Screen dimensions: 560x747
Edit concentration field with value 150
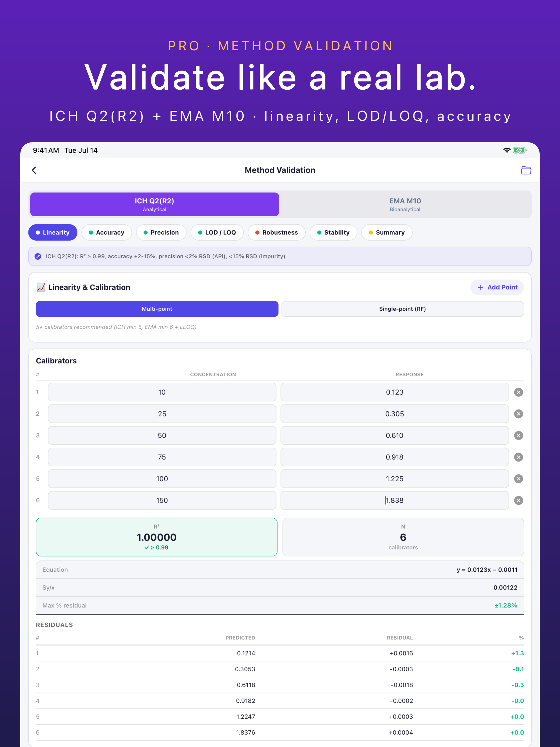162,500
